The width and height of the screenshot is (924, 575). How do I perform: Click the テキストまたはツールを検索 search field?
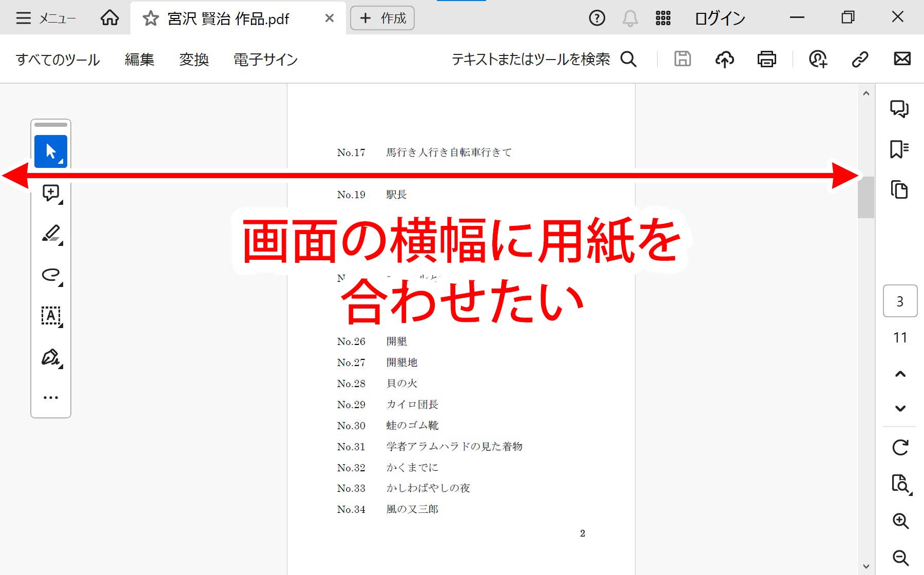click(x=544, y=60)
